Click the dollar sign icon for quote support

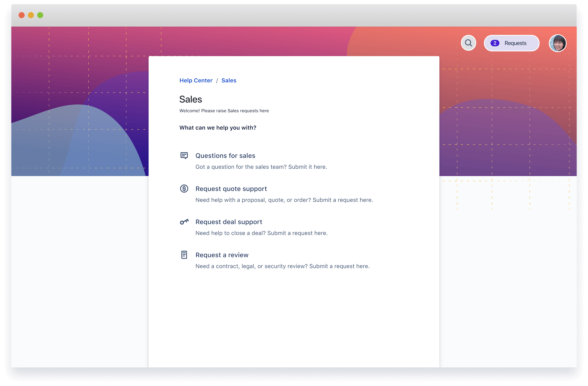click(184, 189)
